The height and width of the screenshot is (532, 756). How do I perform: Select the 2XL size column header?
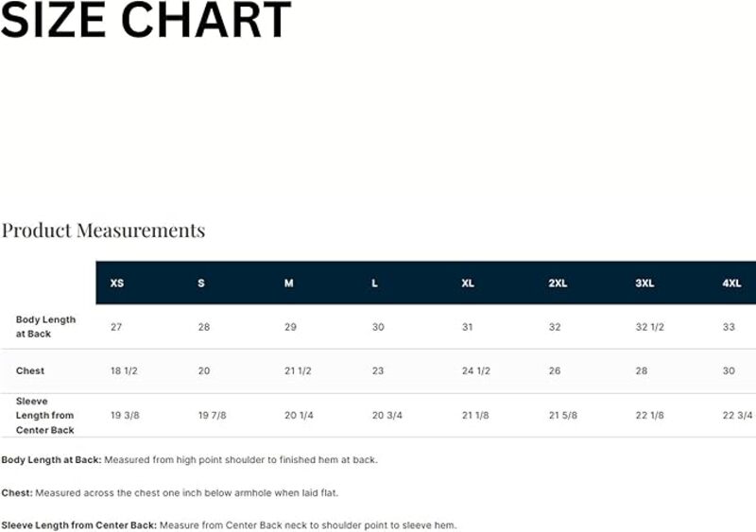[558, 283]
